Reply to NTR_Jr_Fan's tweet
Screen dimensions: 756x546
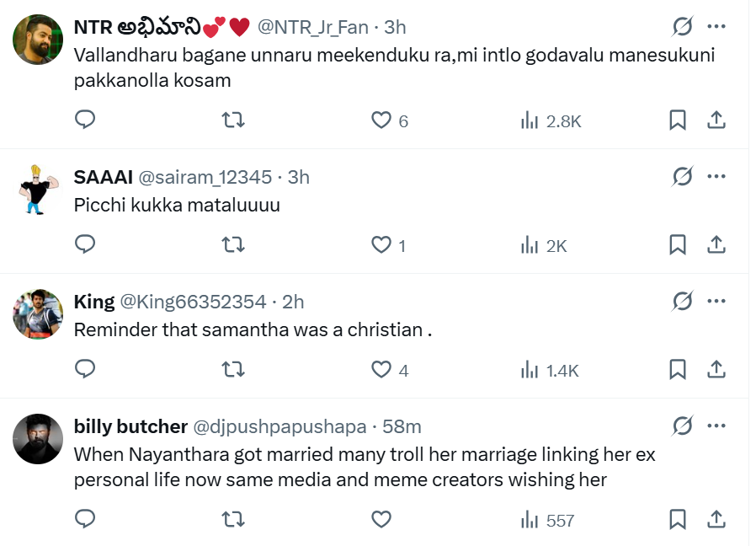85,120
